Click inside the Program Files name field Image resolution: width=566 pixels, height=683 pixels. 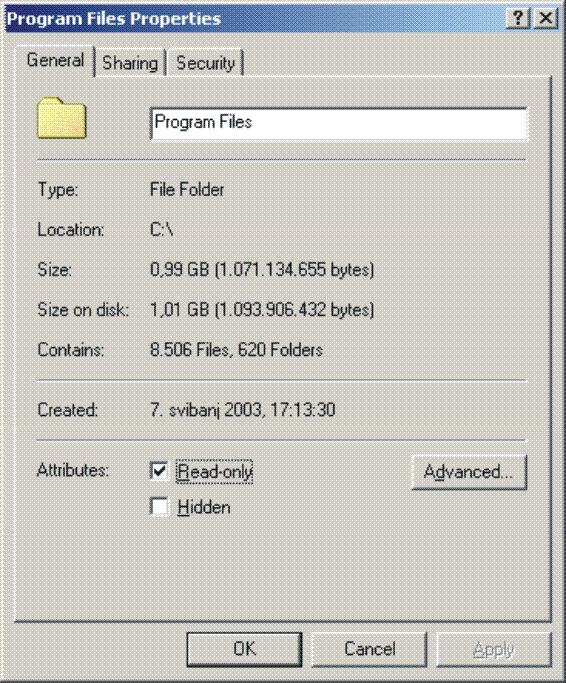coord(339,124)
